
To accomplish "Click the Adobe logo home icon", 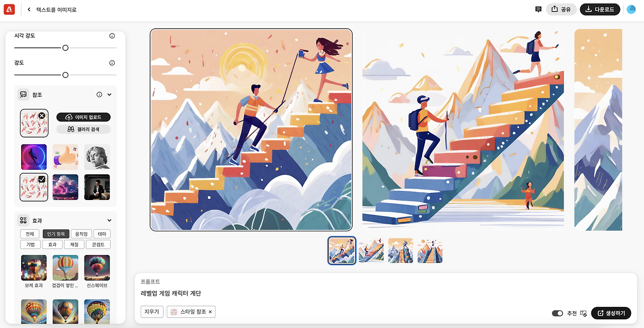I will point(9,9).
